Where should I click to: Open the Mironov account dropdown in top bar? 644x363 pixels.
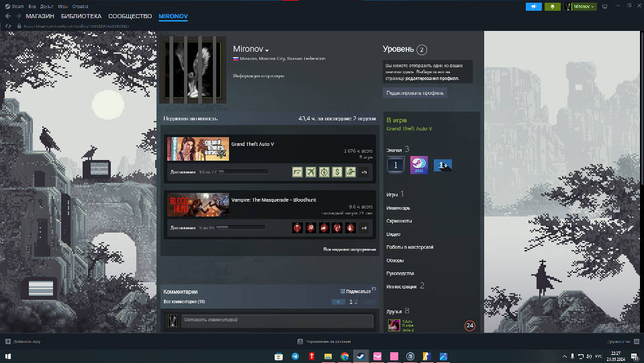[584, 7]
